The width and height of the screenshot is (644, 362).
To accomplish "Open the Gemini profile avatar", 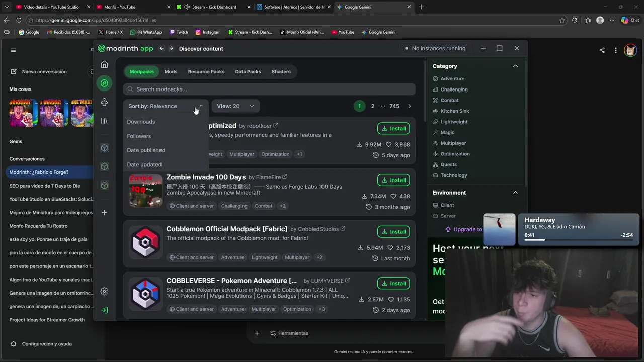I will point(630,50).
